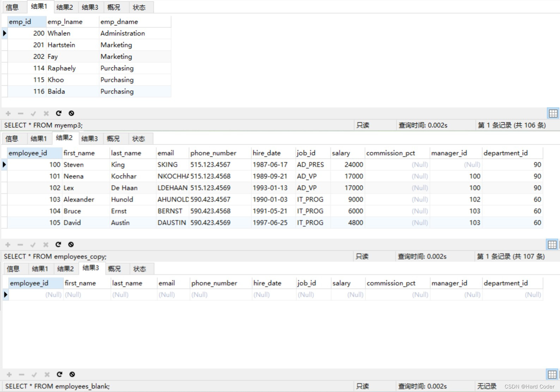Click add record icon in employees_blank panel
This screenshot has height=392, width=560.
coord(9,374)
